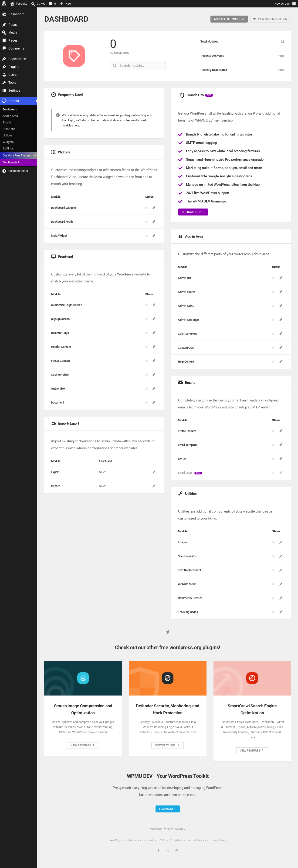Go to Plugins in the sidebar
Image resolution: width=298 pixels, height=868 pixels.
(x=19, y=67)
